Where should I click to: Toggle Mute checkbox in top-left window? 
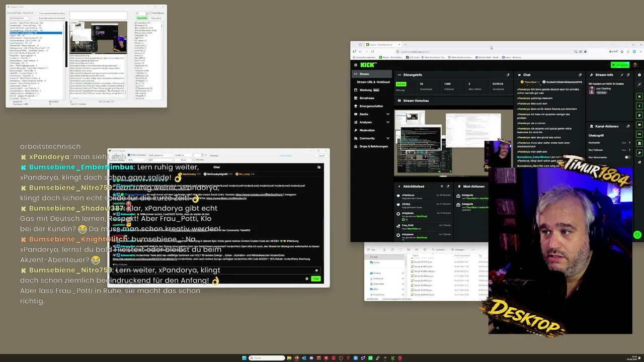pyautogui.click(x=71, y=23)
